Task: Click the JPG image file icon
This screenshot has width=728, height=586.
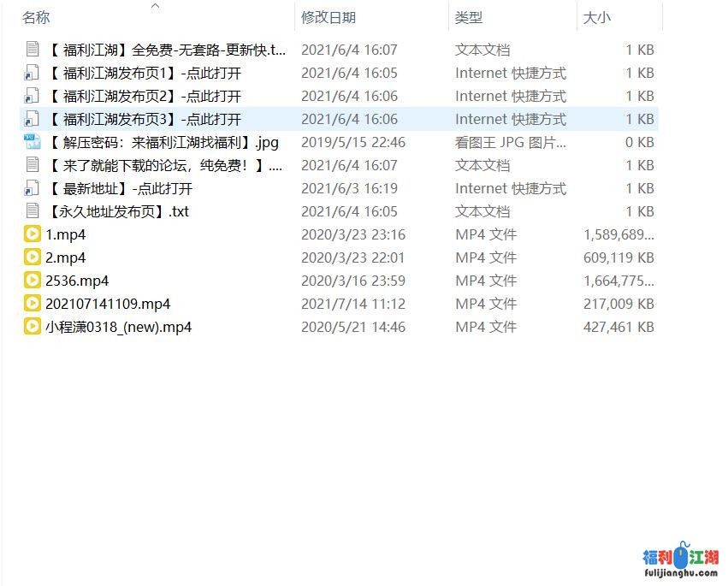Action: [x=33, y=142]
